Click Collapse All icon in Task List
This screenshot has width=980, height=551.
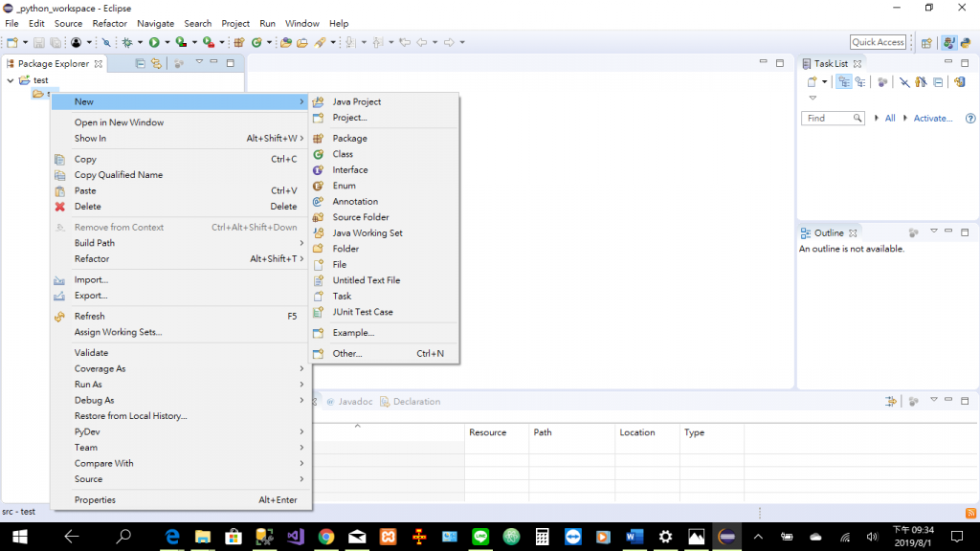(938, 82)
